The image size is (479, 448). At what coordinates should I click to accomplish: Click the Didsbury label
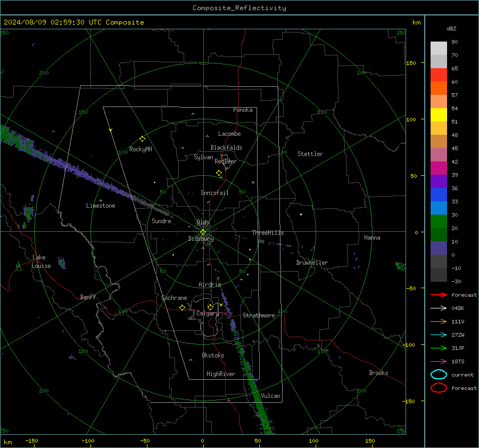pyautogui.click(x=201, y=239)
